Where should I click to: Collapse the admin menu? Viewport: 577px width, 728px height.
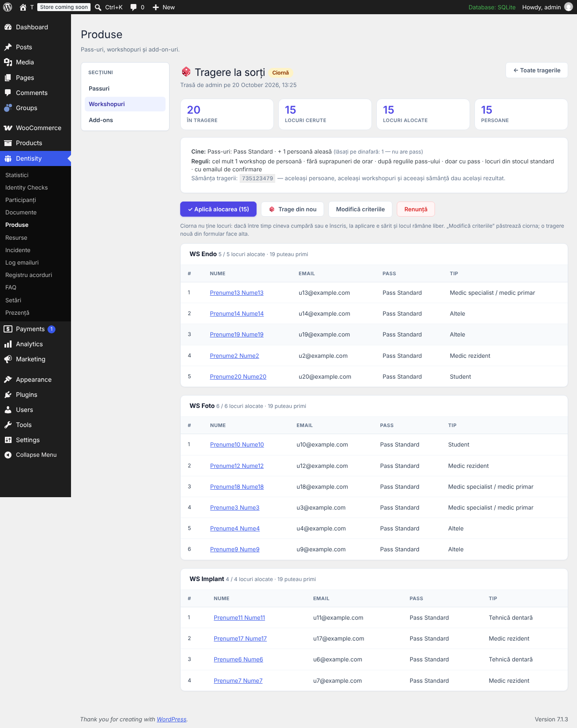pos(36,455)
